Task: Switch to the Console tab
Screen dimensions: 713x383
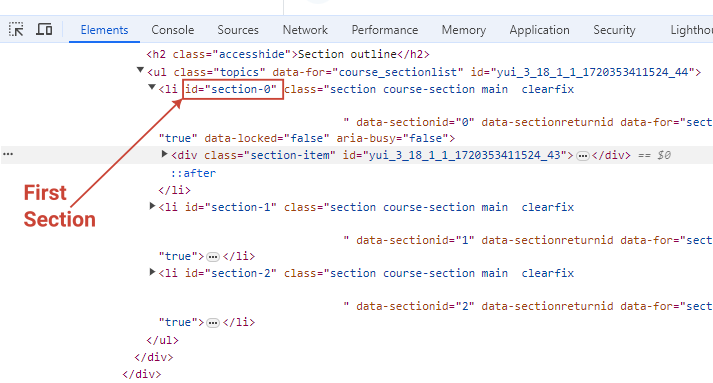Action: pyautogui.click(x=172, y=30)
